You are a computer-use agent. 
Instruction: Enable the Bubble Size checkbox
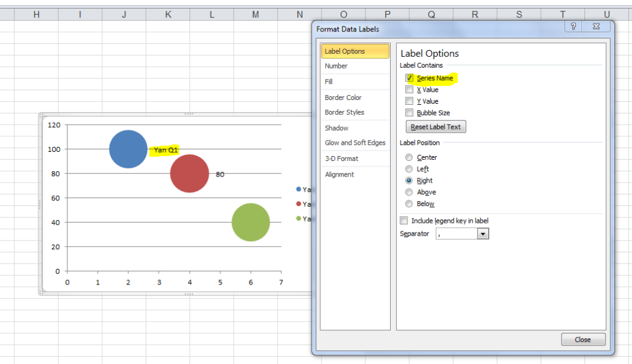[409, 113]
